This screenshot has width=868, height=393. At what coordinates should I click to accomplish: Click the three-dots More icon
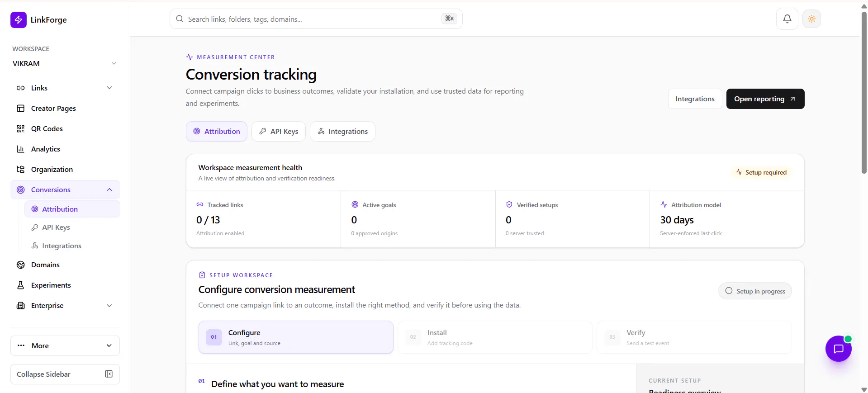pos(21,346)
